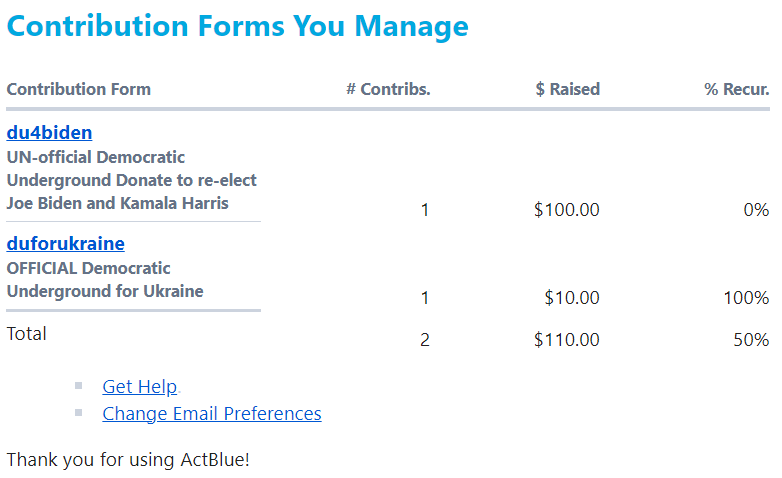Click the $10.00 raised amount
Screen dimensions: 782x478
(572, 298)
